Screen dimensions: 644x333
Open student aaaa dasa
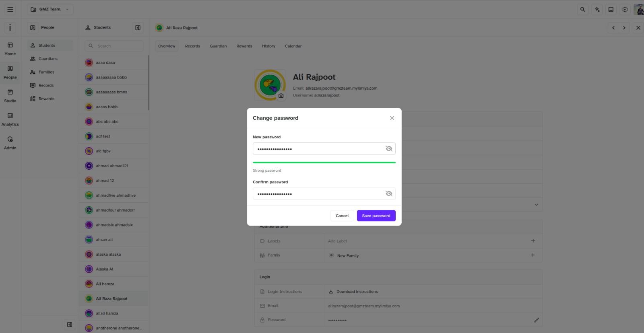tap(114, 63)
